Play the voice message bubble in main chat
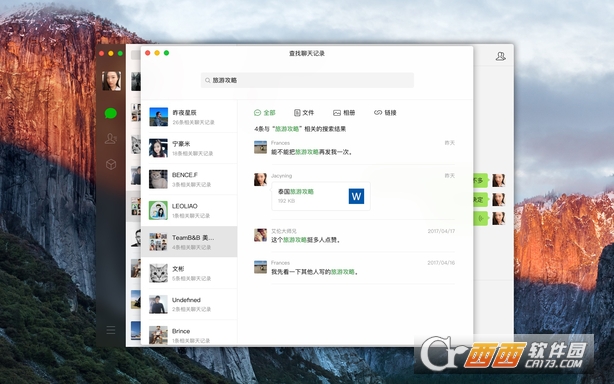The width and height of the screenshot is (614, 384). point(481,218)
